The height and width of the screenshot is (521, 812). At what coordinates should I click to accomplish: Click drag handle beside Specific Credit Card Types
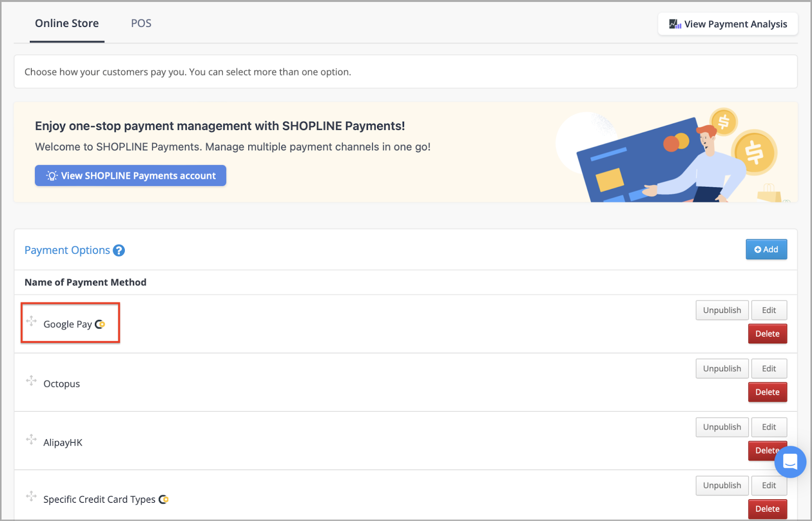click(31, 496)
